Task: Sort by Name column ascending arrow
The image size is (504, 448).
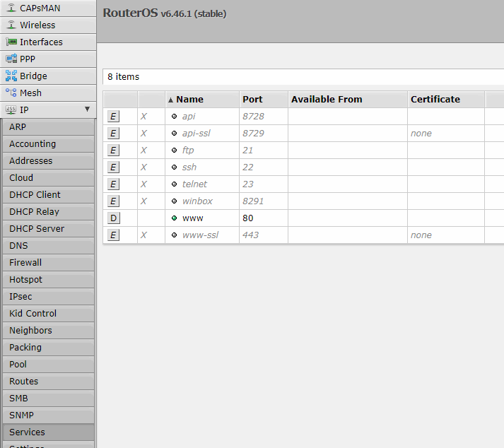Action: pyautogui.click(x=170, y=100)
